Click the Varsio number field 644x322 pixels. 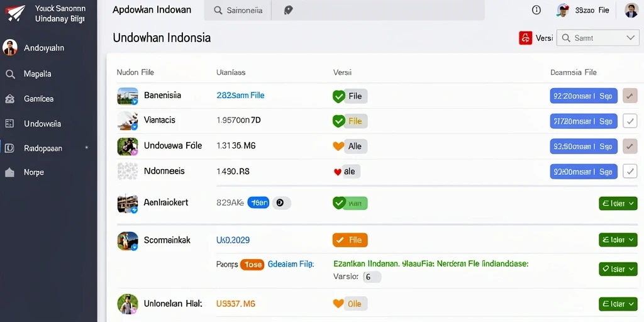(x=372, y=277)
